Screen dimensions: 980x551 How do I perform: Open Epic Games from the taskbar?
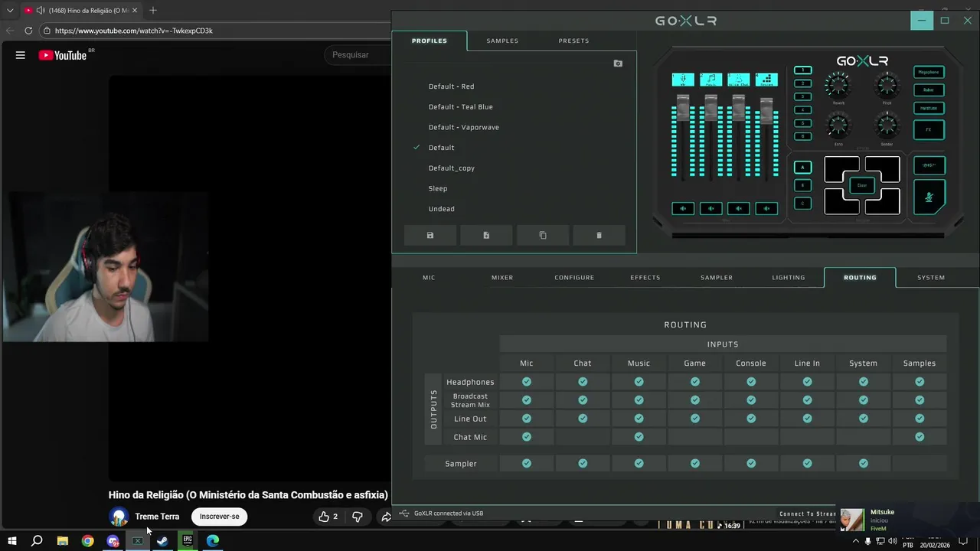[188, 541]
